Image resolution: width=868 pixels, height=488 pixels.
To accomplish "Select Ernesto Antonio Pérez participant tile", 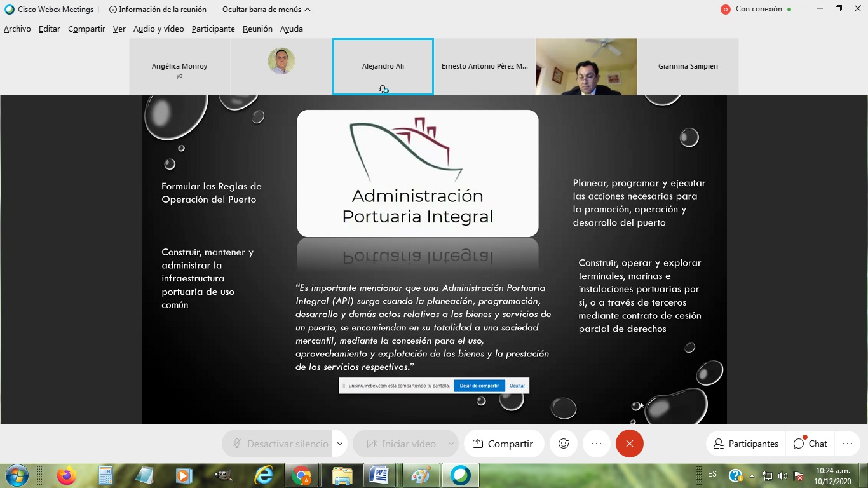I will pos(485,67).
